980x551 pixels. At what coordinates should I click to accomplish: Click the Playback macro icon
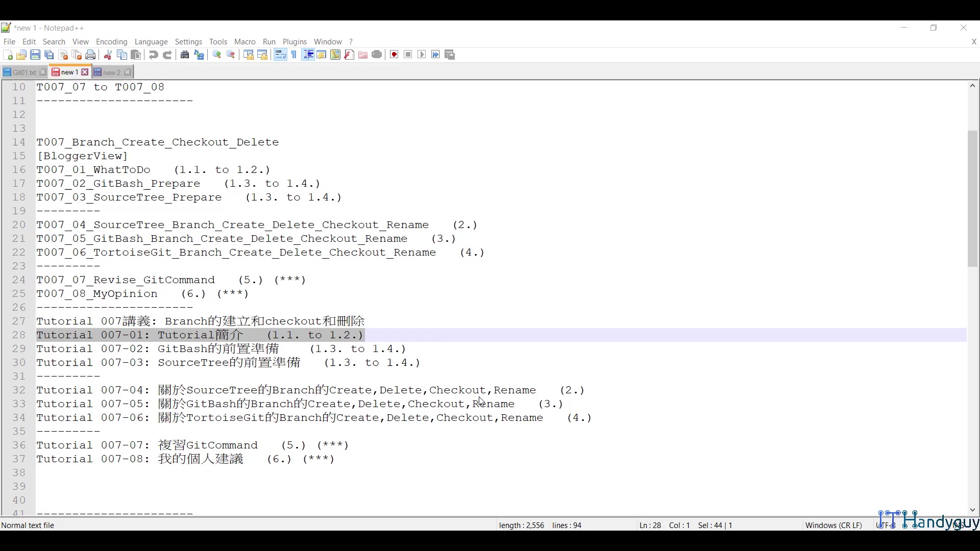[x=422, y=55]
